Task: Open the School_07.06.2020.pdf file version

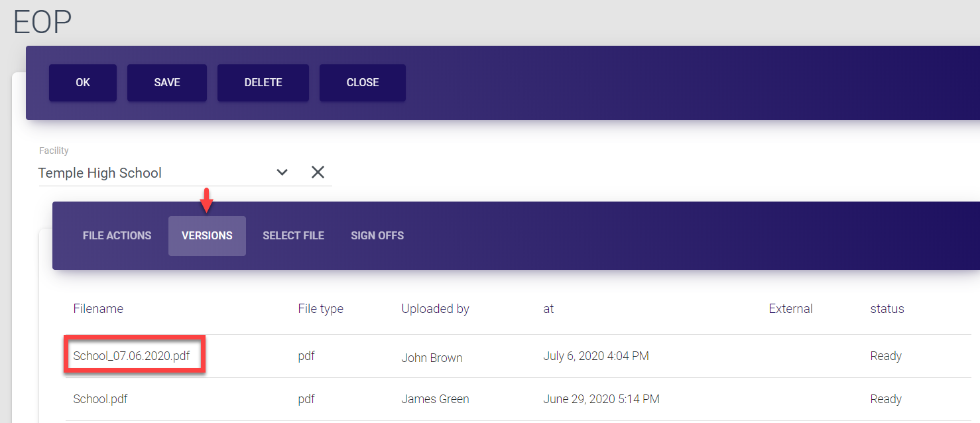Action: click(x=132, y=356)
